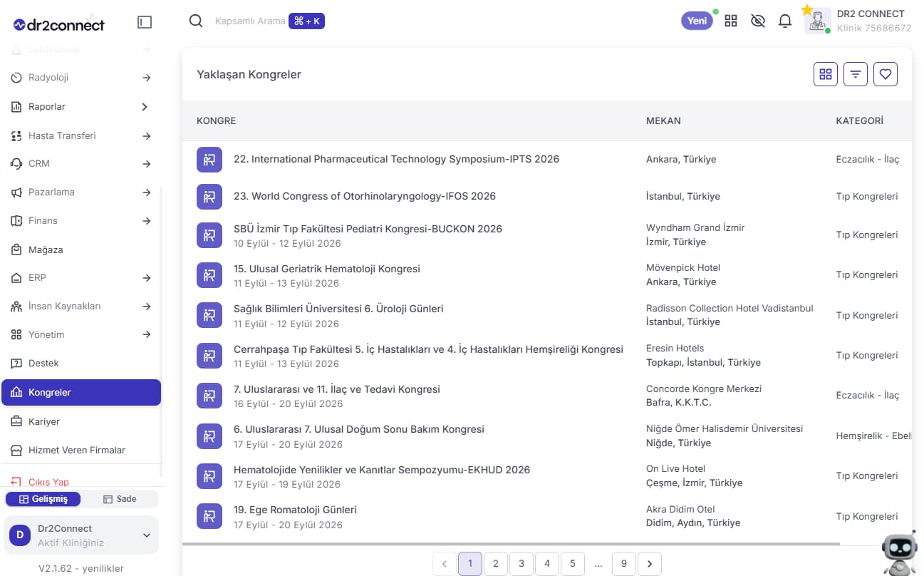
Task: Open the apps grid icon in the header
Action: 731,21
